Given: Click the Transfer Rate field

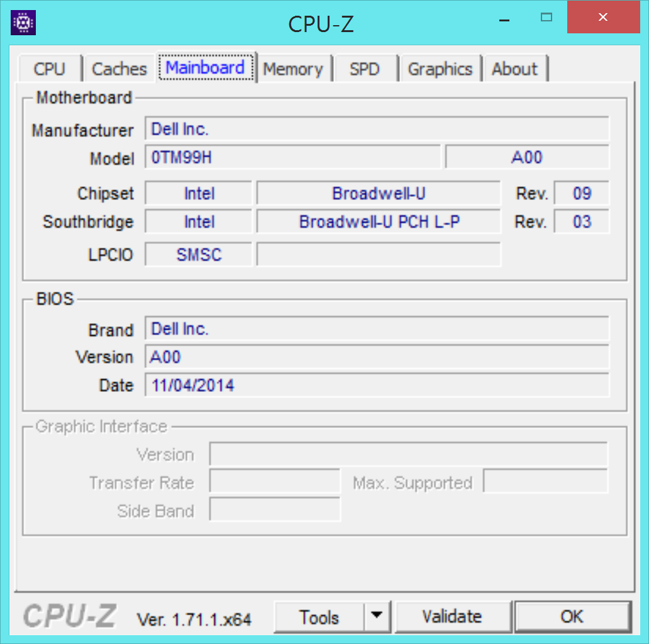Looking at the screenshot, I should pos(275,481).
